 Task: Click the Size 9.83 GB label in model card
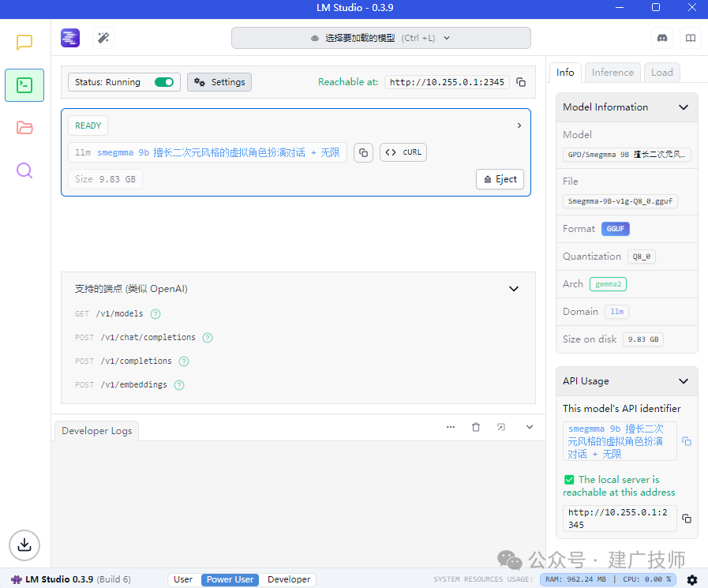coord(105,179)
